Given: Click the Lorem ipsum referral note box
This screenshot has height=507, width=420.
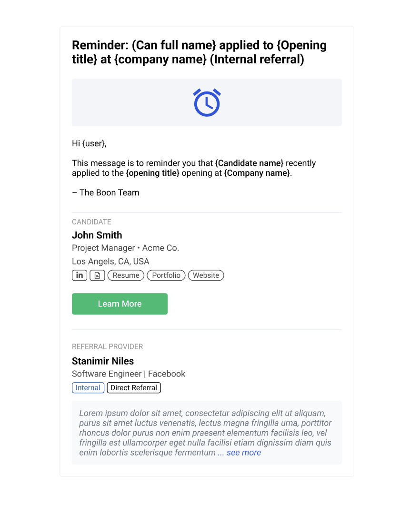Looking at the screenshot, I should [x=207, y=433].
